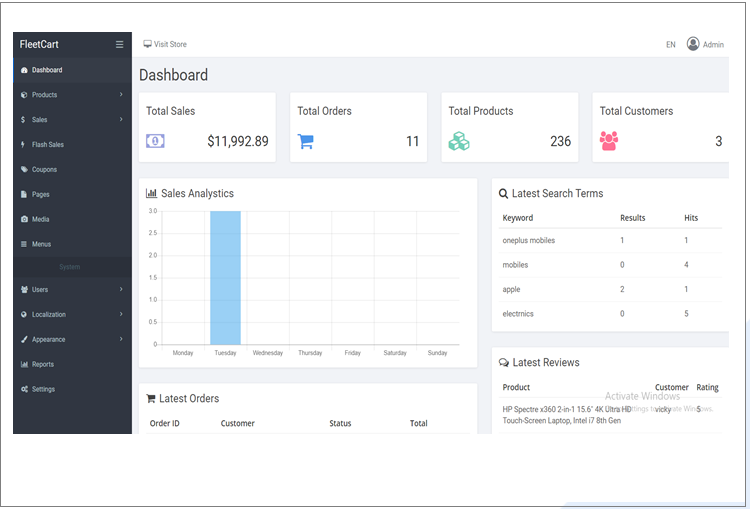
Task: Click the Total Orders cart icon
Action: [x=306, y=141]
